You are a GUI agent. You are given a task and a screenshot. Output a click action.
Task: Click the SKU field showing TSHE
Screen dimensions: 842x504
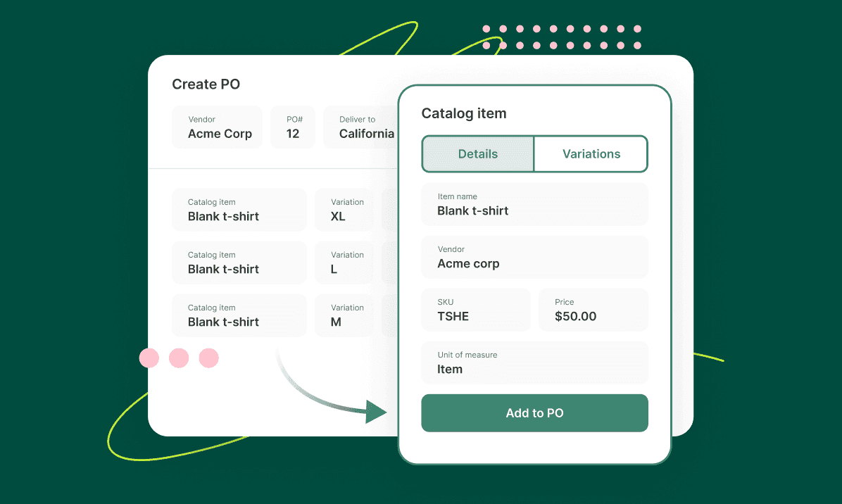tap(475, 310)
